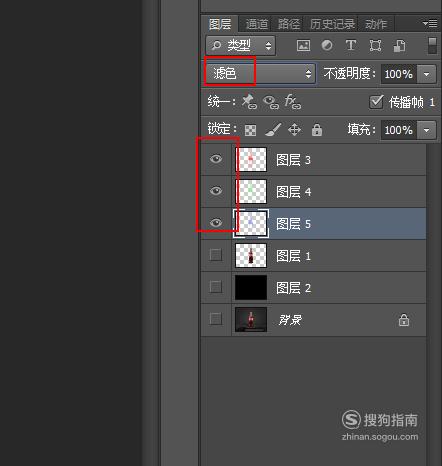Uncheck the 传播帧 1 checkbox

click(x=376, y=102)
